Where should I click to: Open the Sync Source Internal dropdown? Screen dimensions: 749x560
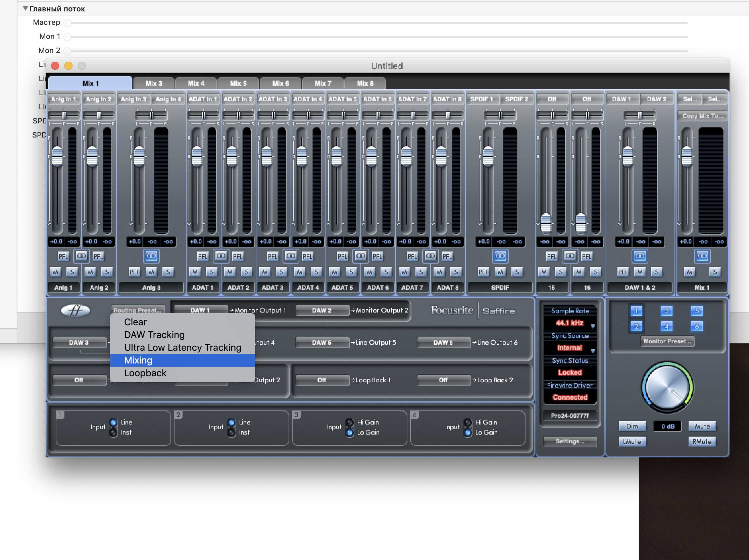[570, 348]
